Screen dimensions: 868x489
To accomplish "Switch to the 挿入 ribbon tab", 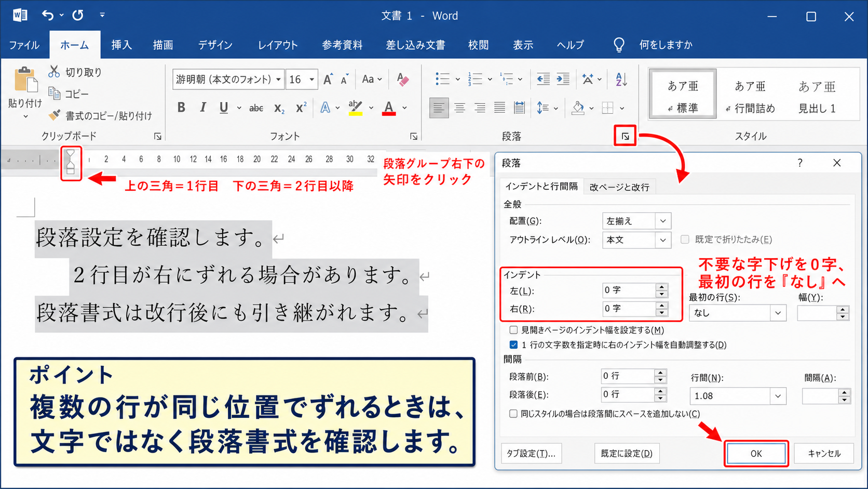I will point(121,45).
